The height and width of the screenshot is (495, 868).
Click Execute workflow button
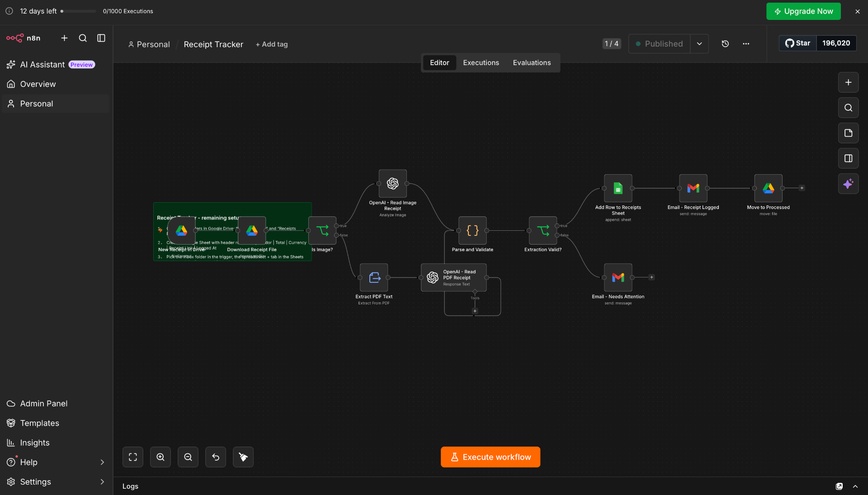pyautogui.click(x=491, y=457)
